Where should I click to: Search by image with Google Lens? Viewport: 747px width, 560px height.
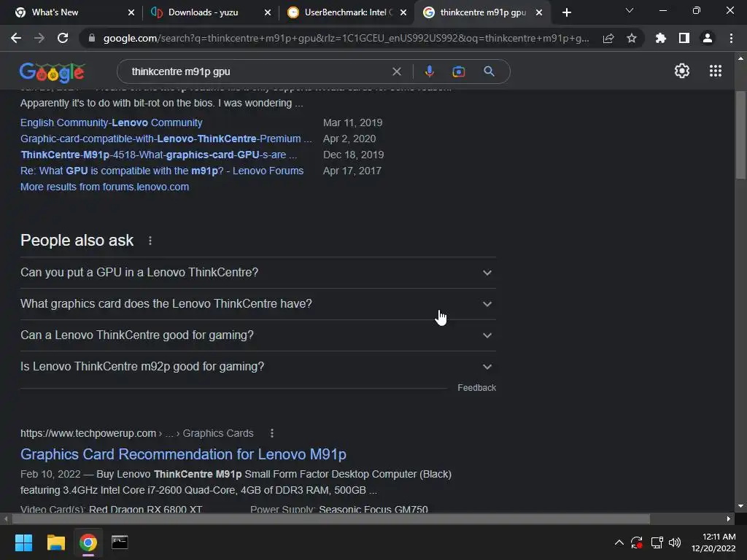click(459, 71)
